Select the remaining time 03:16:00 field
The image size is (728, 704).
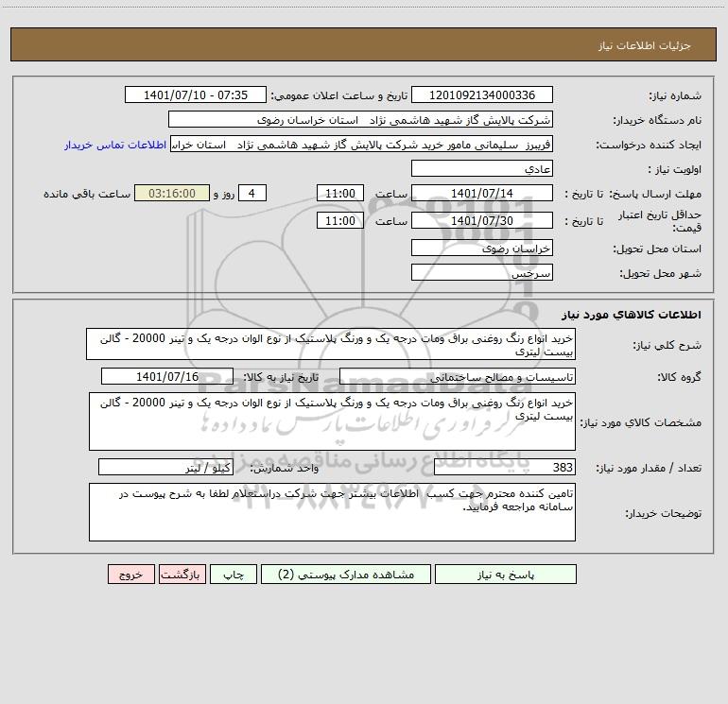tap(172, 193)
